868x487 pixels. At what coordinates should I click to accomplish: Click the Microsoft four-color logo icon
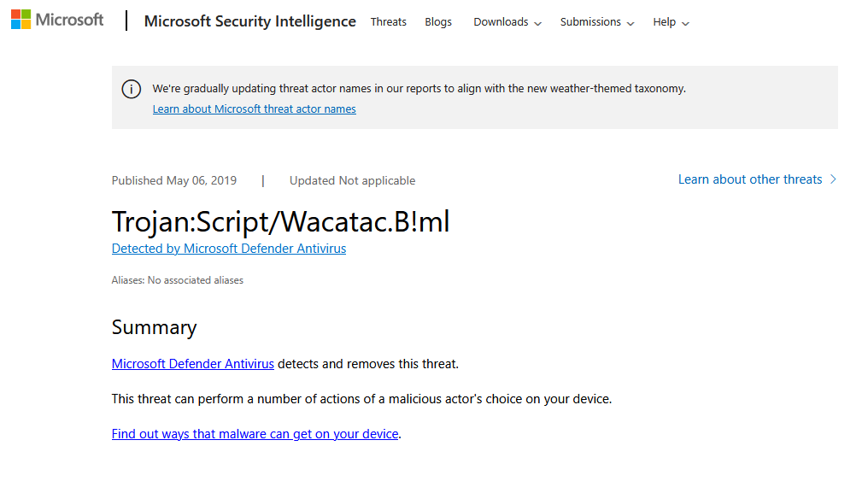point(21,20)
